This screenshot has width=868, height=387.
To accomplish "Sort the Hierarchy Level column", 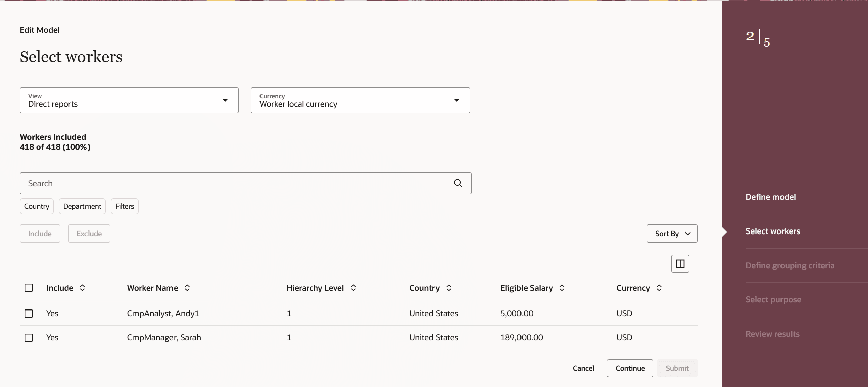I will (x=353, y=288).
